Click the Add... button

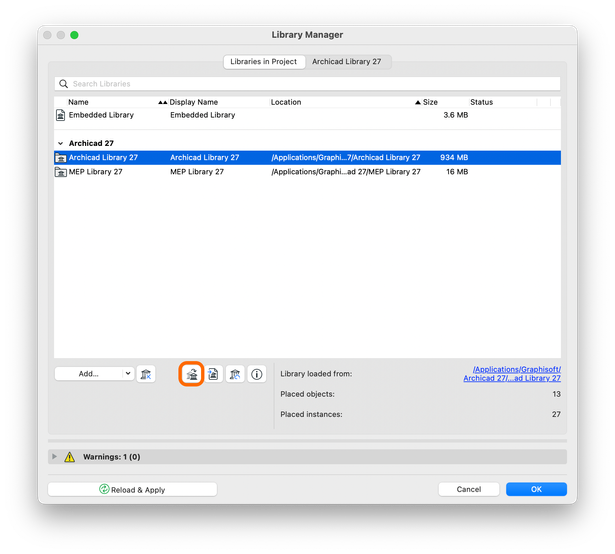pos(89,374)
